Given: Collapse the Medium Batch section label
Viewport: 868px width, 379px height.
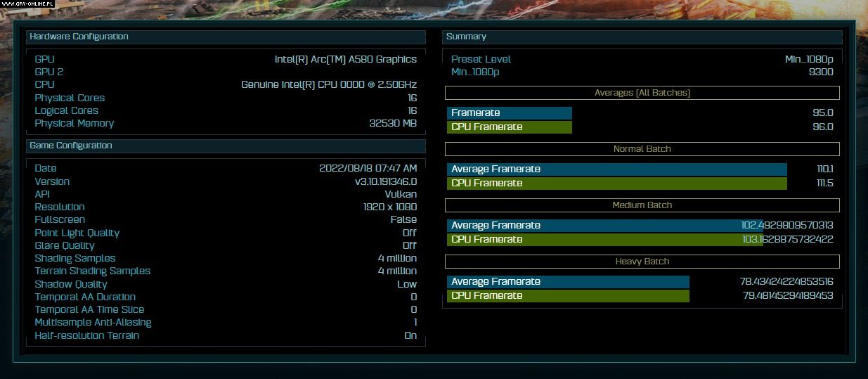Looking at the screenshot, I should click(x=642, y=205).
